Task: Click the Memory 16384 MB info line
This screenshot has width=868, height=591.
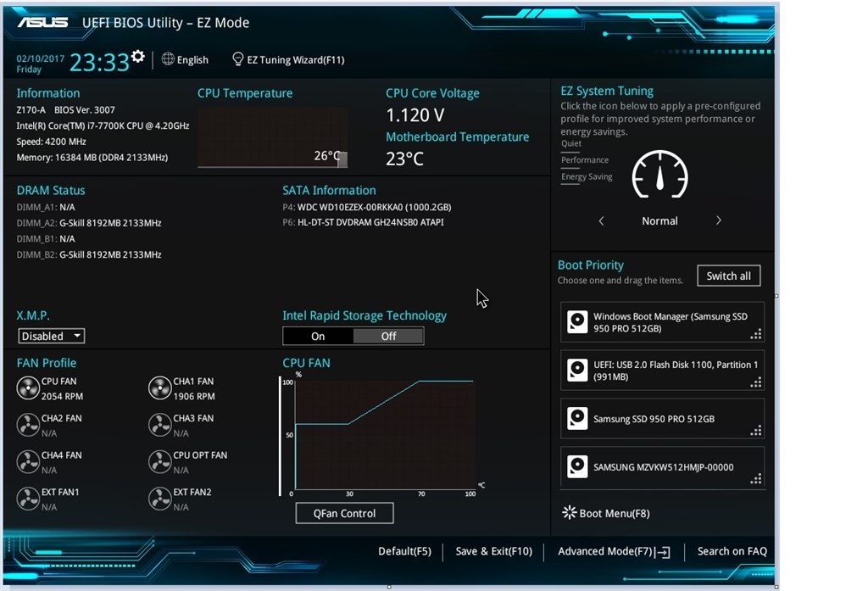Action: 92,158
